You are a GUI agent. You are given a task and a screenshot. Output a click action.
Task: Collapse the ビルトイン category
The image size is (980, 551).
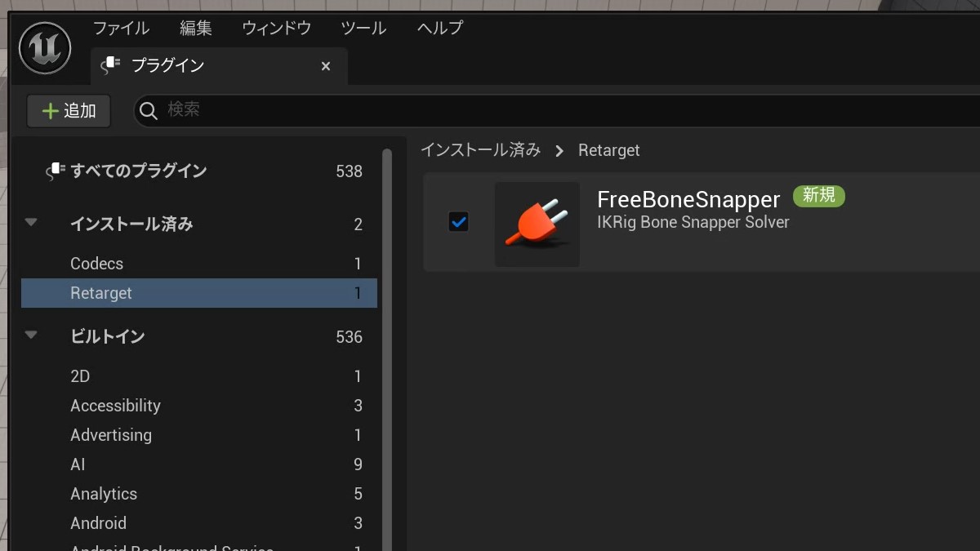click(x=31, y=335)
